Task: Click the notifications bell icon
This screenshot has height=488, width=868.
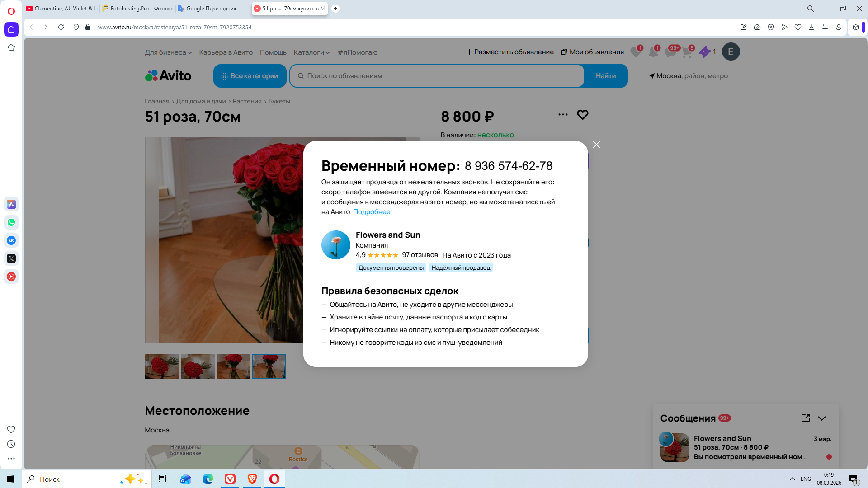Action: 653,52
